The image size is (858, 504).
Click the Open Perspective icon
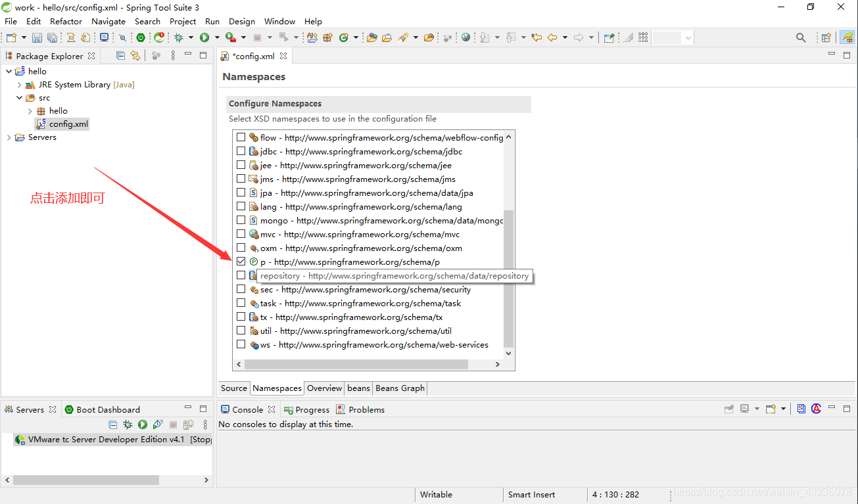826,37
